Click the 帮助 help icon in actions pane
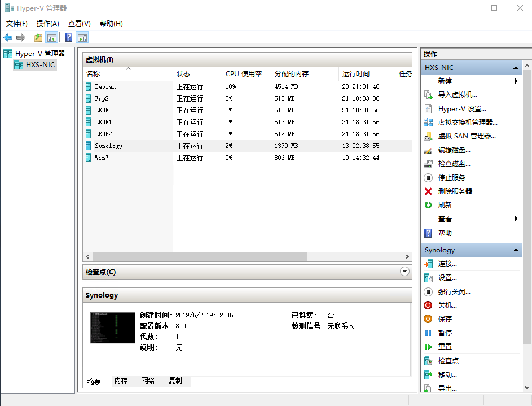This screenshot has width=532, height=406. [428, 233]
